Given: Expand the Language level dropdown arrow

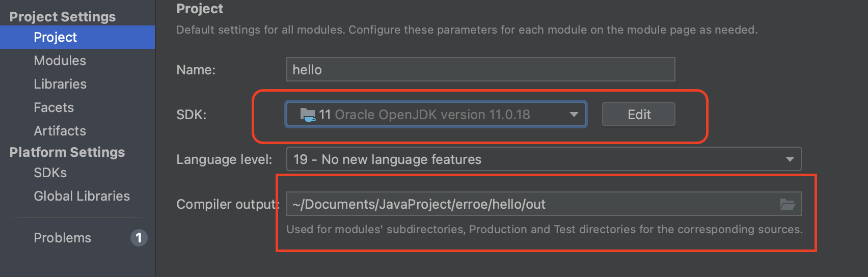Looking at the screenshot, I should pos(790,159).
